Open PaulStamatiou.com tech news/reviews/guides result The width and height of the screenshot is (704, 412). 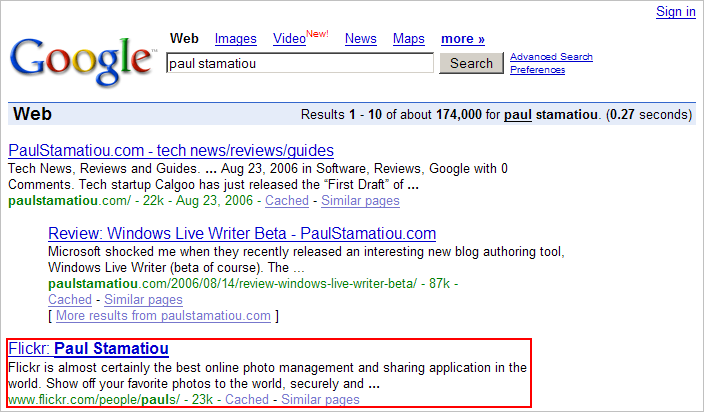click(x=171, y=150)
